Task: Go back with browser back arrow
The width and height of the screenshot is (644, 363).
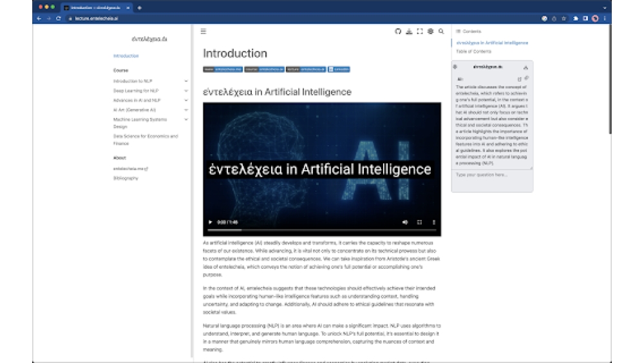Action: 39,19
